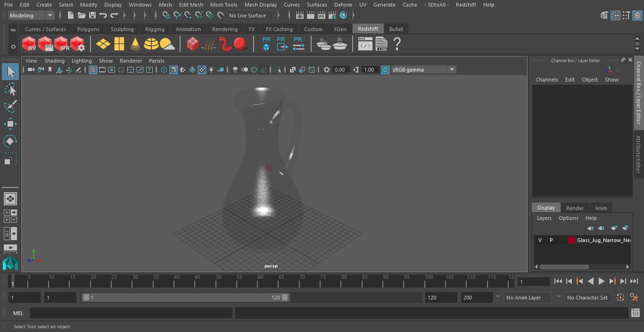This screenshot has width=644, height=332.
Task: Click the red sphere material shelf icon
Action: click(240, 44)
